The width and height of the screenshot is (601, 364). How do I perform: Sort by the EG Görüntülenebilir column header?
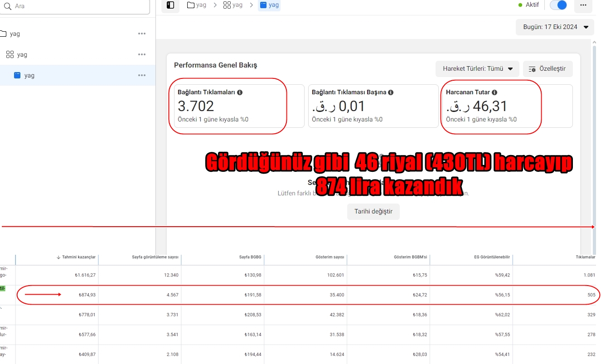491,257
